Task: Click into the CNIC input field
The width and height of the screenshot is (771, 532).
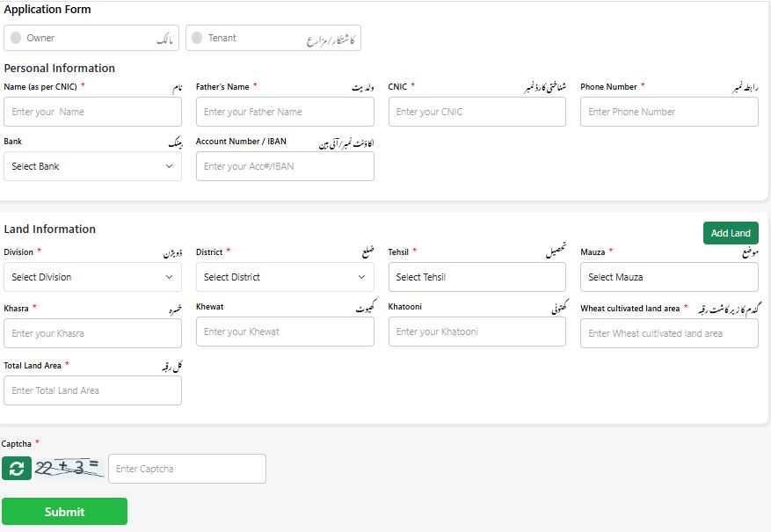Action: [477, 112]
